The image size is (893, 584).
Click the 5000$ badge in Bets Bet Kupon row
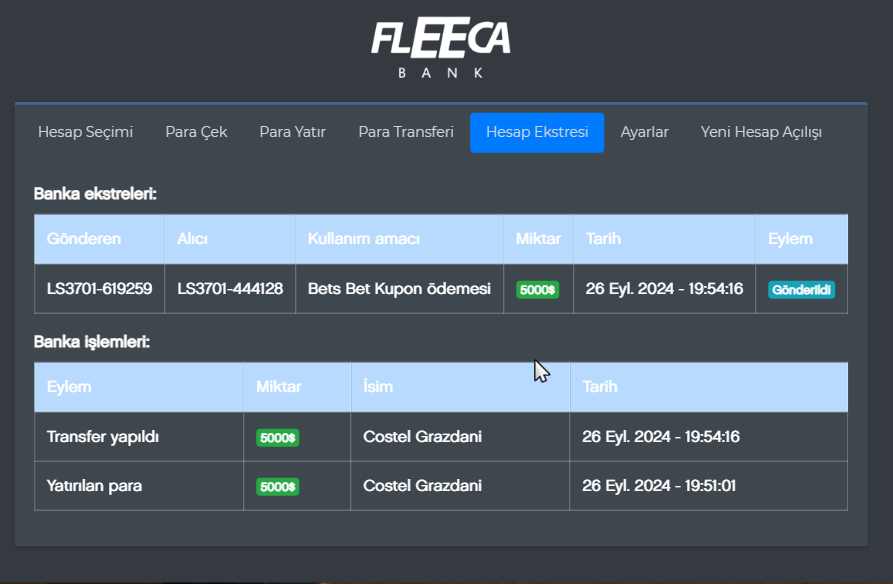tap(538, 289)
